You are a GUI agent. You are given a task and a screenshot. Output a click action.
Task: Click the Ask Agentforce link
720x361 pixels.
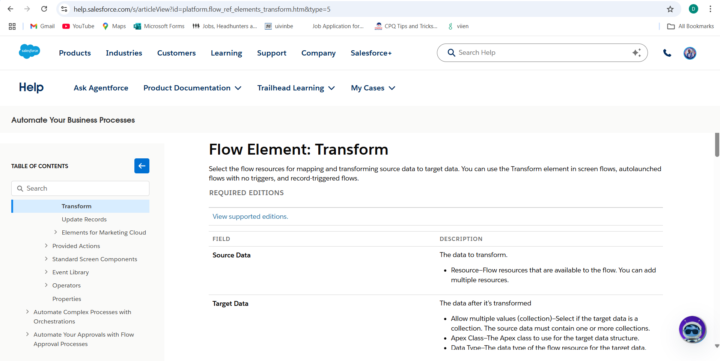pos(101,88)
